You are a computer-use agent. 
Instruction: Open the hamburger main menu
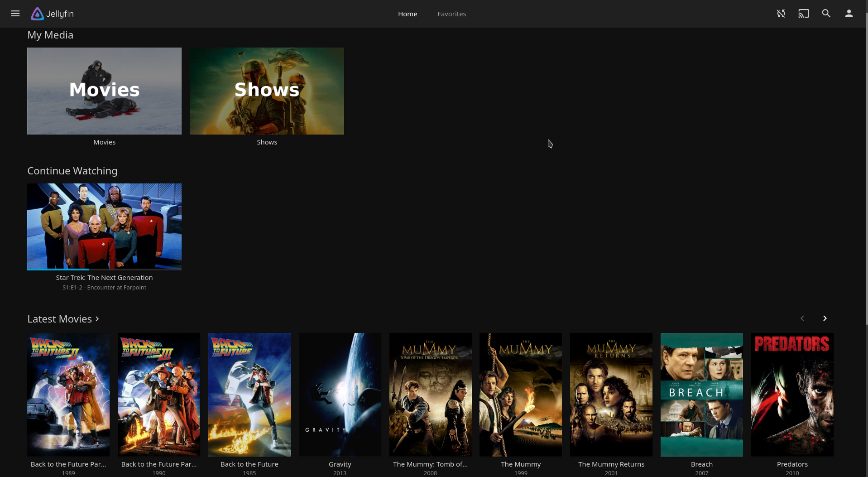click(x=15, y=14)
